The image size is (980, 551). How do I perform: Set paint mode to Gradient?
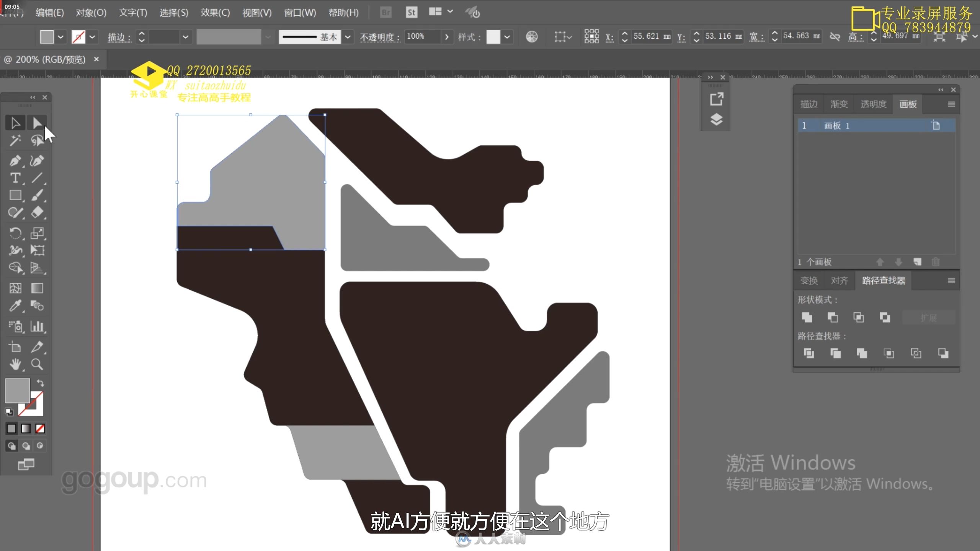point(26,429)
